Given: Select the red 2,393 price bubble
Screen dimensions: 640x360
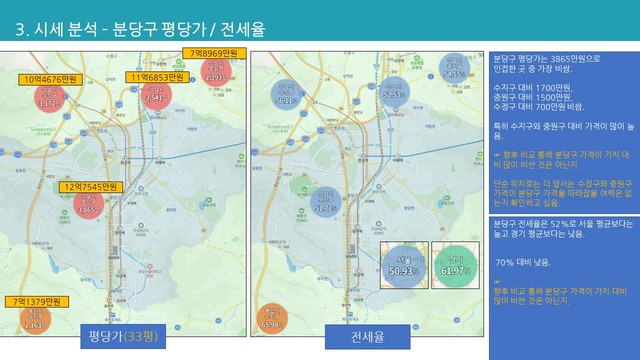Looking at the screenshot, I should point(216,71).
